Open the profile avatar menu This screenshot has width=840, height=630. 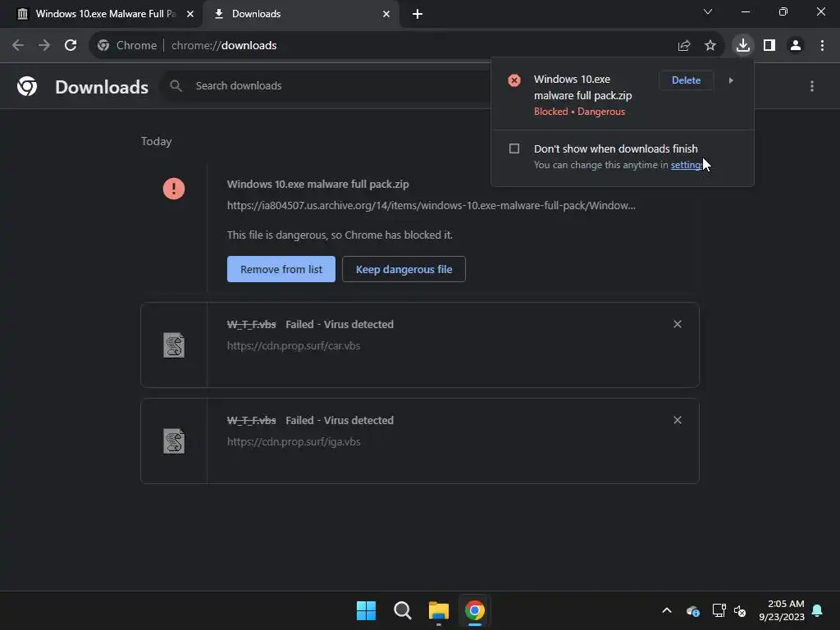pyautogui.click(x=796, y=46)
